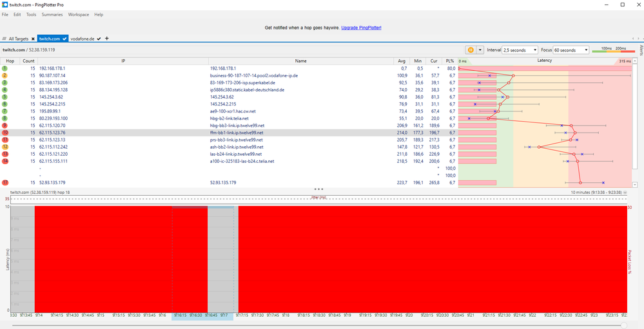Click the 100ms 200ms latency color scale
The width and height of the screenshot is (644, 329).
tap(614, 50)
